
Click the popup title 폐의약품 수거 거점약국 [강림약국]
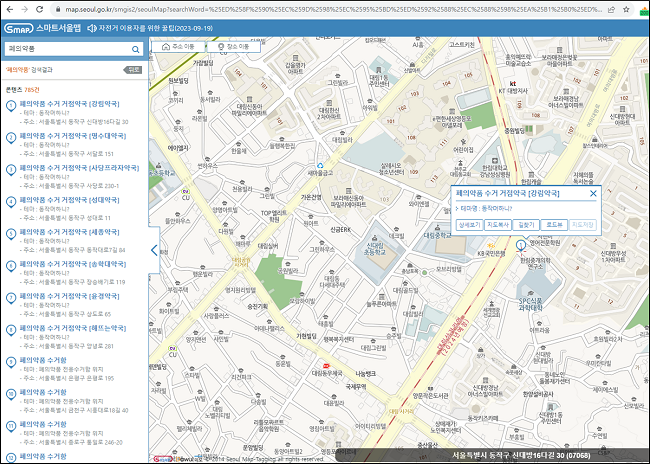point(507,193)
